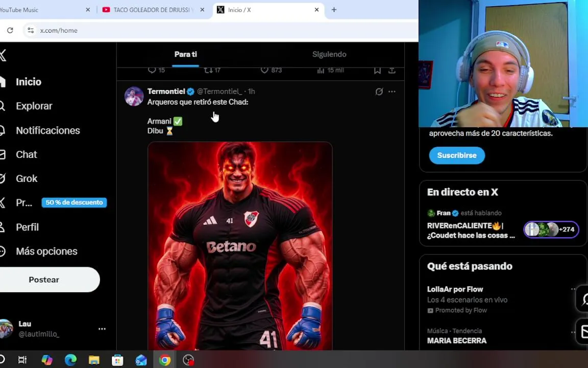This screenshot has width=588, height=368.
Task: Click the Suscribirse button
Action: (457, 155)
